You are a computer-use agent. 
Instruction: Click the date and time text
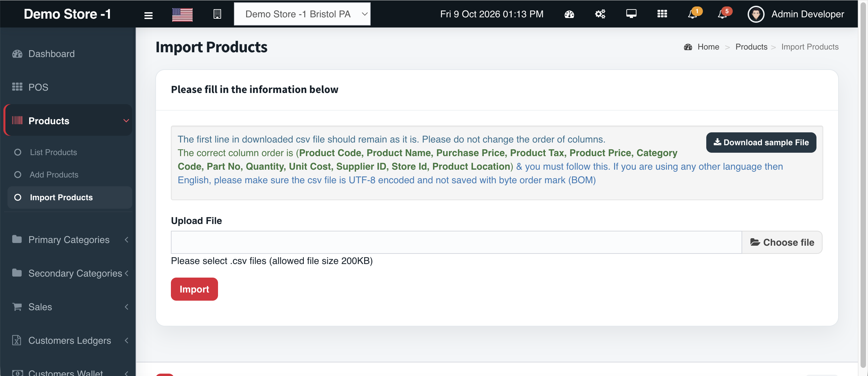pyautogui.click(x=492, y=14)
